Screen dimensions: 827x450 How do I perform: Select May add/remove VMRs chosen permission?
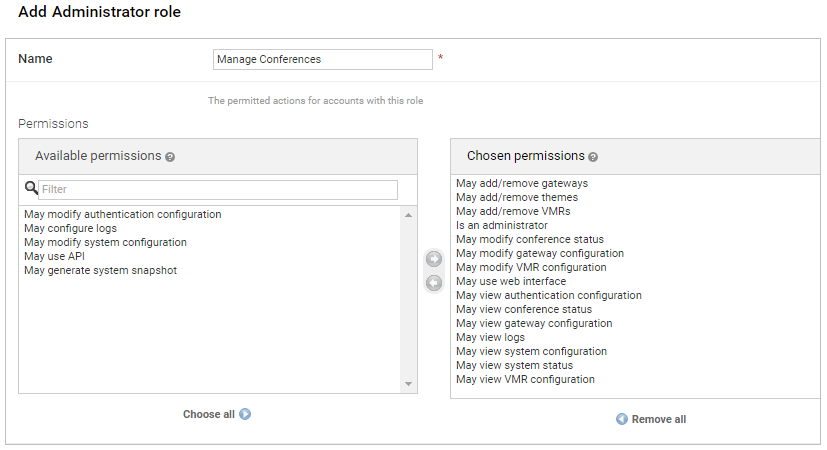(513, 211)
